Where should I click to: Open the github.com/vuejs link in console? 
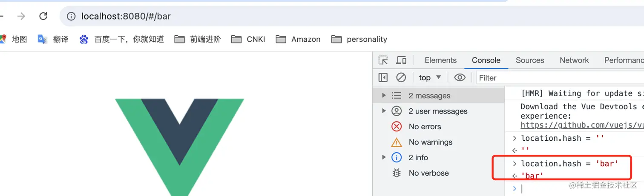582,125
